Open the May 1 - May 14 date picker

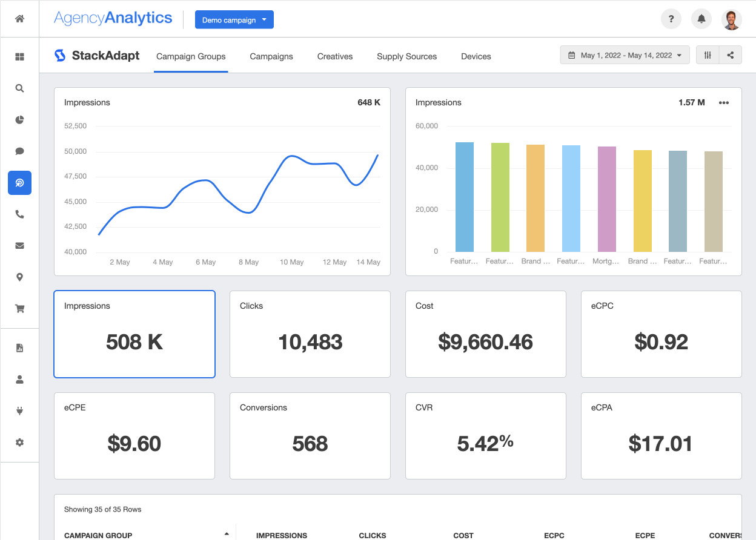(625, 54)
